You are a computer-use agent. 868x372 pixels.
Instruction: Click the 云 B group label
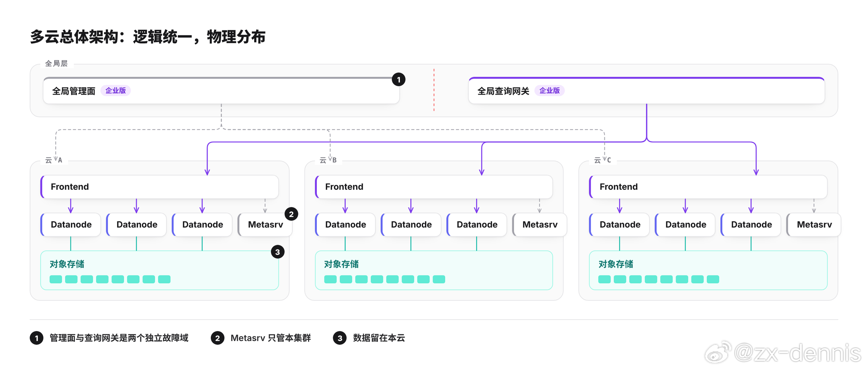pyautogui.click(x=328, y=160)
